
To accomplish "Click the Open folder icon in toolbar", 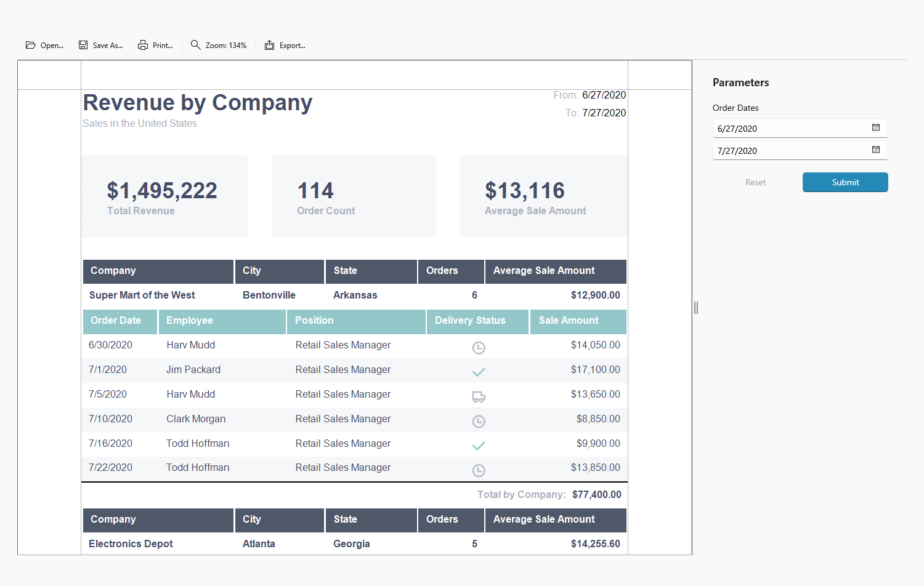I will 30,45.
